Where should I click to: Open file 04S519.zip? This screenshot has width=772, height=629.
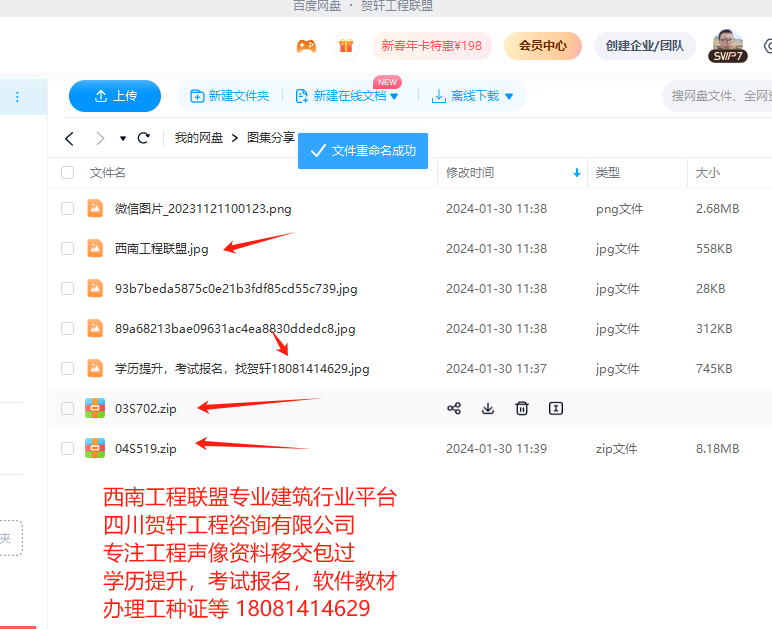pyautogui.click(x=146, y=449)
